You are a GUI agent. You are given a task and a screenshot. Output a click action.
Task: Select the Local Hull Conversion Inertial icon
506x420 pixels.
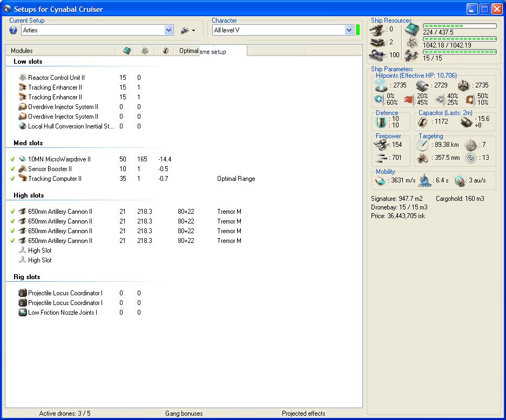pos(23,126)
